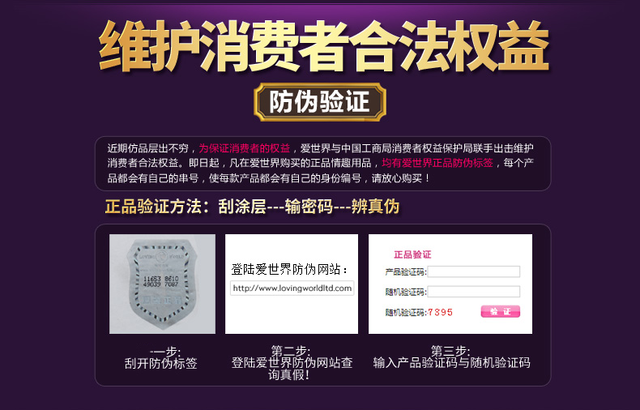The width and height of the screenshot is (640, 410).
Task: Click the 第三步 输入产品验证码 caption
Action: point(451,358)
